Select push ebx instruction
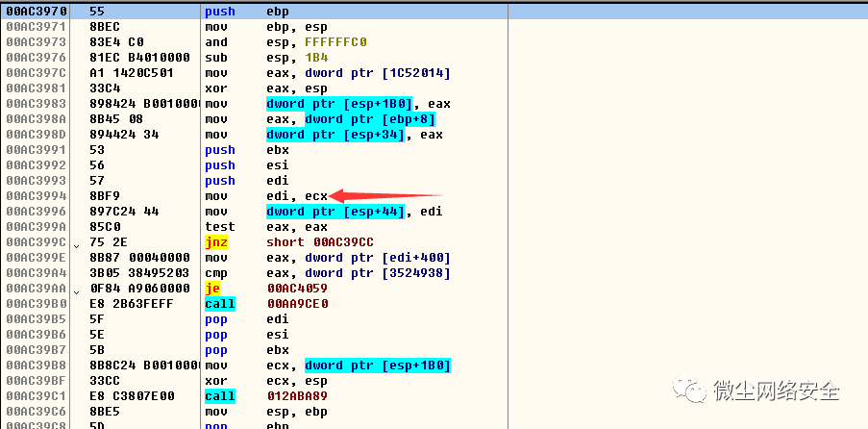 [246, 150]
